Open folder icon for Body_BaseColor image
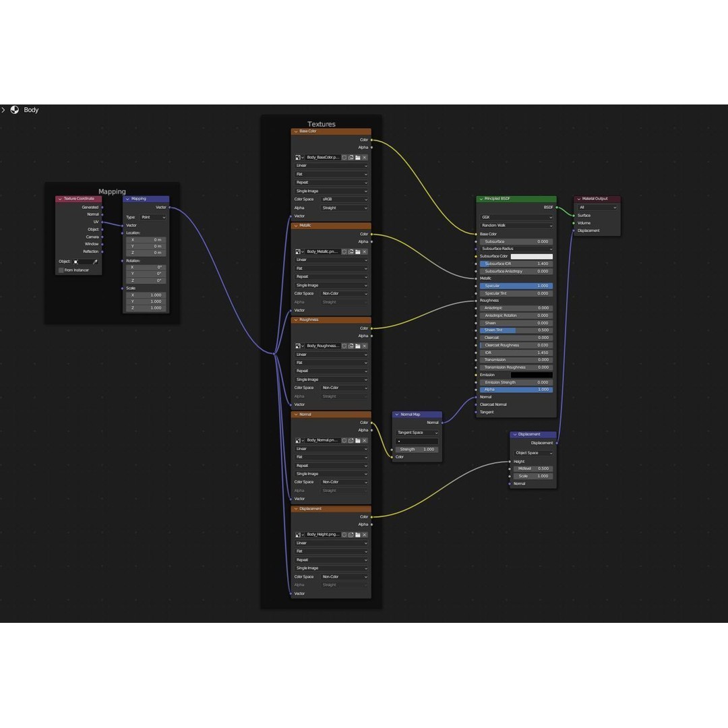 coord(358,157)
